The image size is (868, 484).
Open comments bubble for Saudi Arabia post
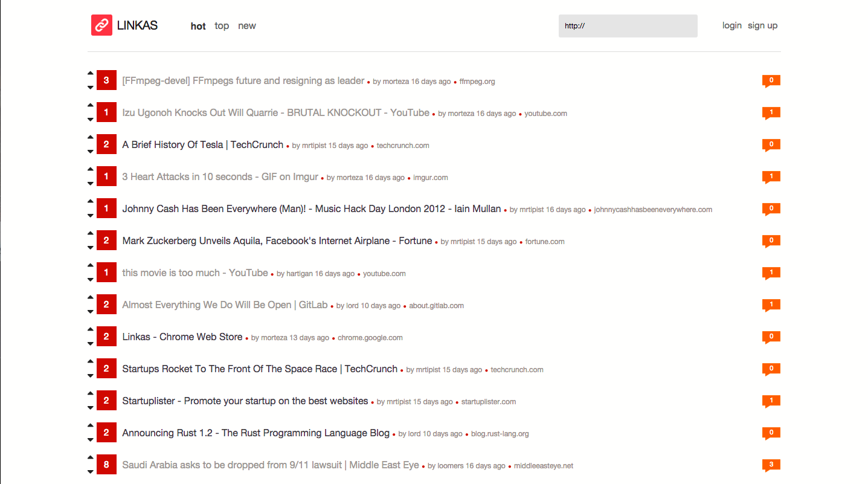point(771,465)
